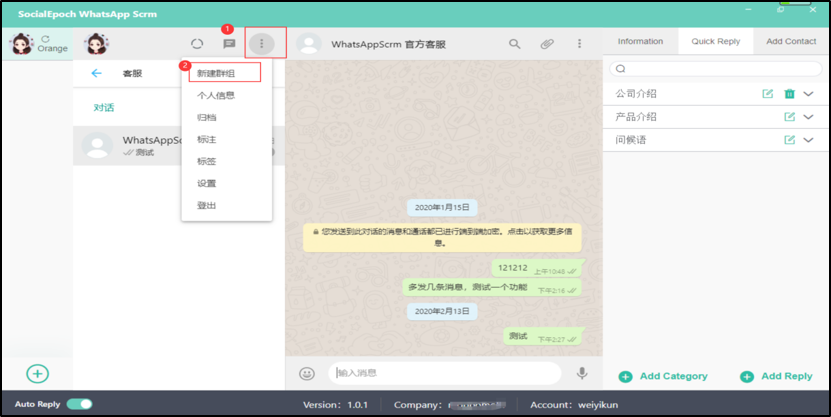
Task: Add a new account with plus icon
Action: (38, 374)
